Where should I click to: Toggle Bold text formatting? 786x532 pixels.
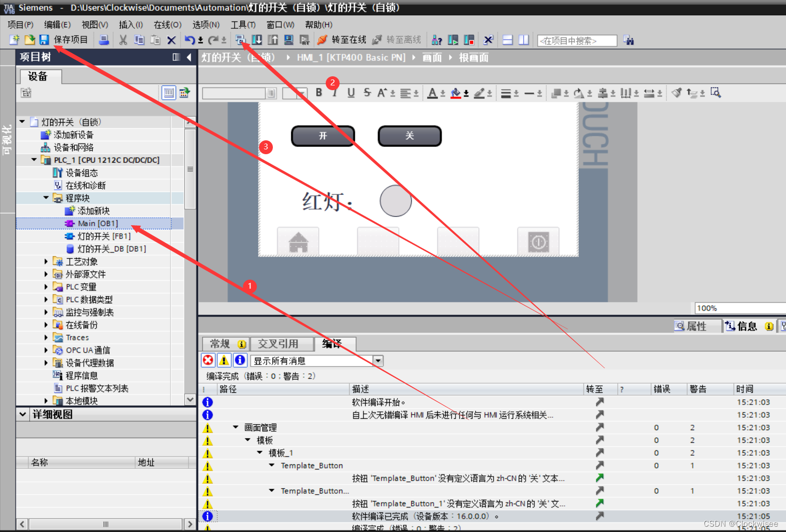319,92
